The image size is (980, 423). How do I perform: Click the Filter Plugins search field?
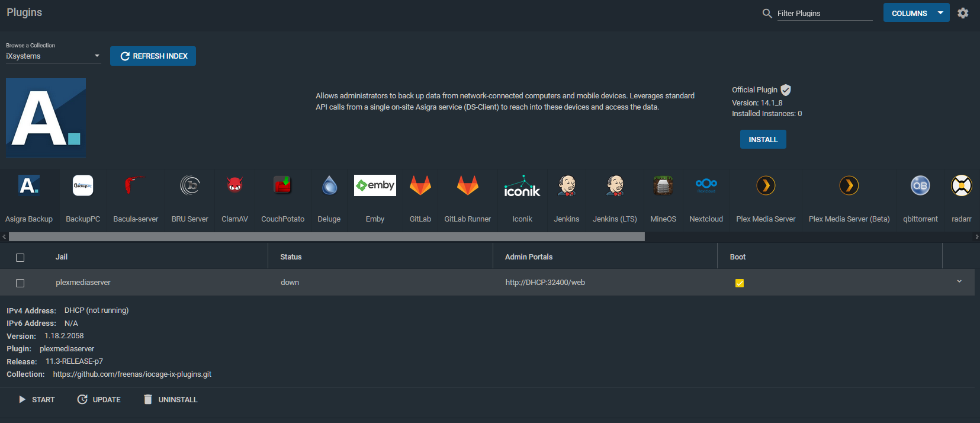[824, 14]
